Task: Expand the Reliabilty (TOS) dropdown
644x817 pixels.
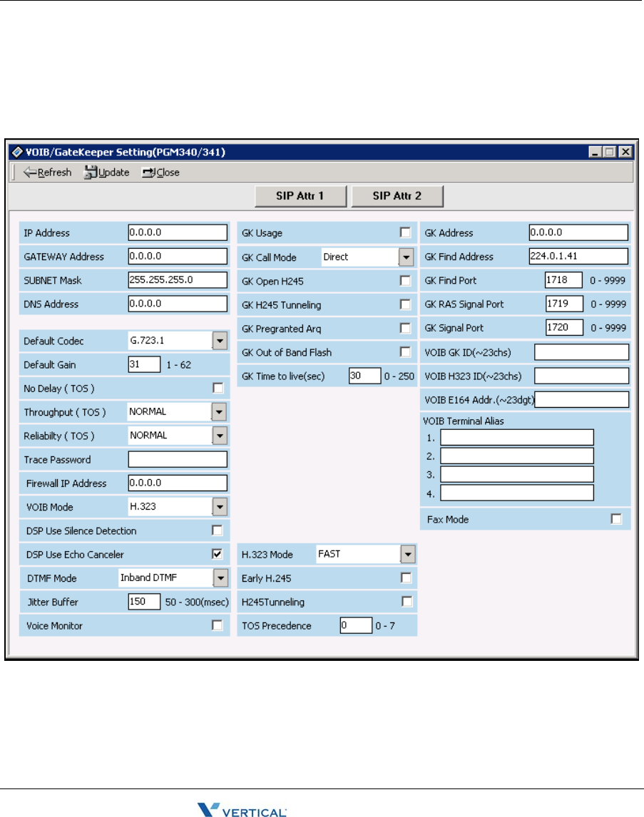Action: click(x=220, y=435)
